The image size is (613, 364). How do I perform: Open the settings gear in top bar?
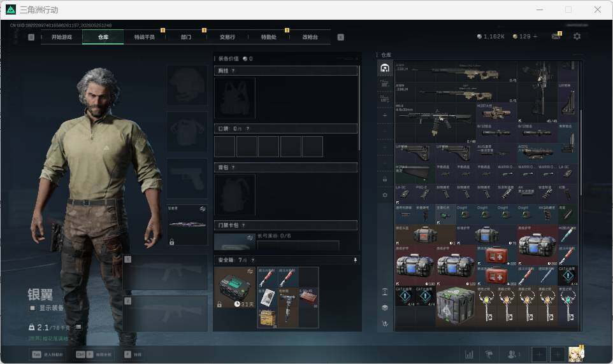[x=577, y=36]
